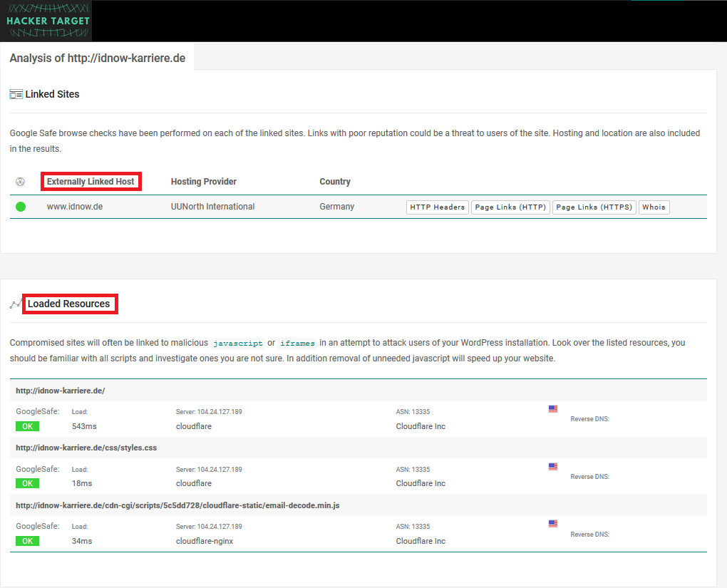Click the css/styles.css resource URL
Screen dimensions: 727x588
pyautogui.click(x=86, y=448)
